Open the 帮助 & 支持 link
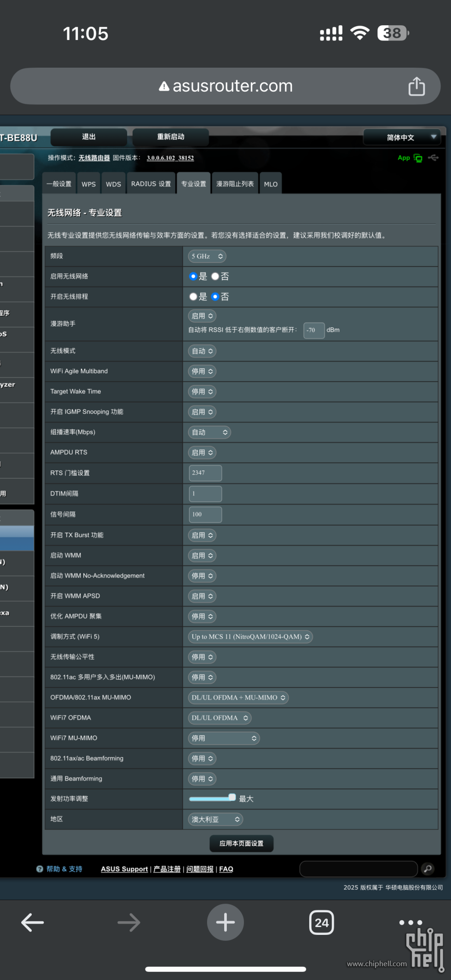This screenshot has height=980, width=451. tap(64, 869)
